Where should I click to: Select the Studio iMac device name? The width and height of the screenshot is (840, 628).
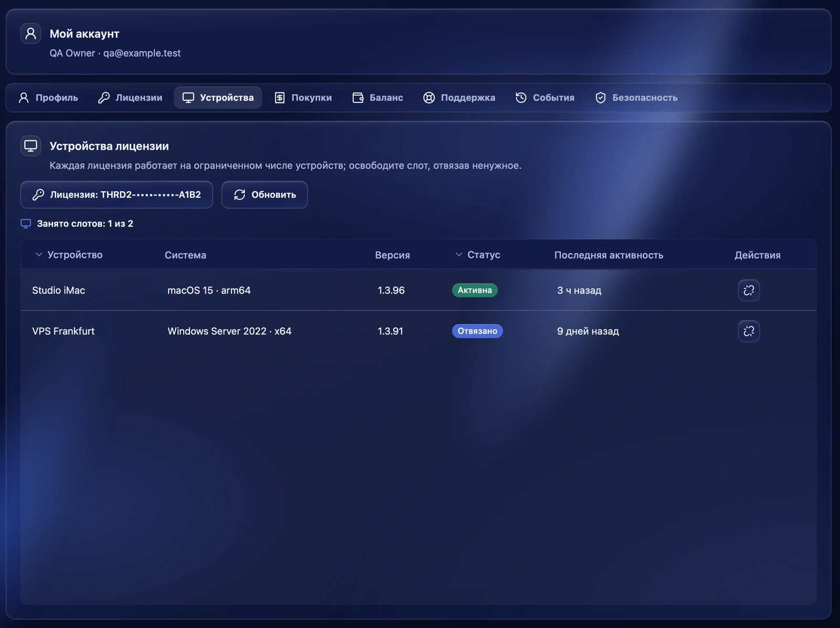pyautogui.click(x=58, y=290)
